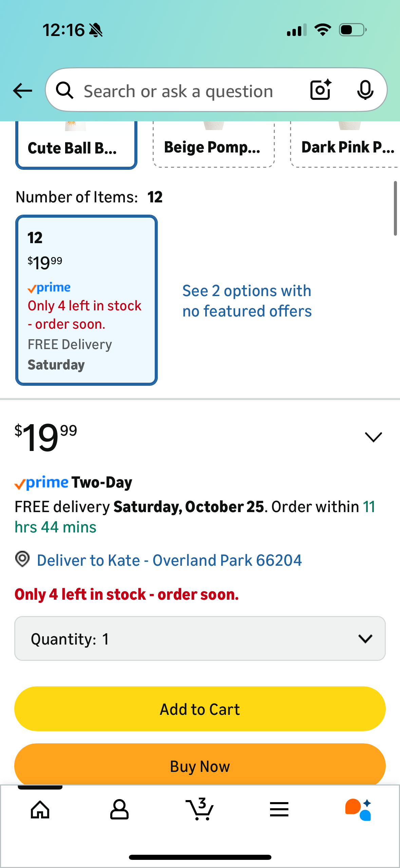Screen dimensions: 400x868
Task: Open the hamburger menu icon
Action: click(x=279, y=810)
